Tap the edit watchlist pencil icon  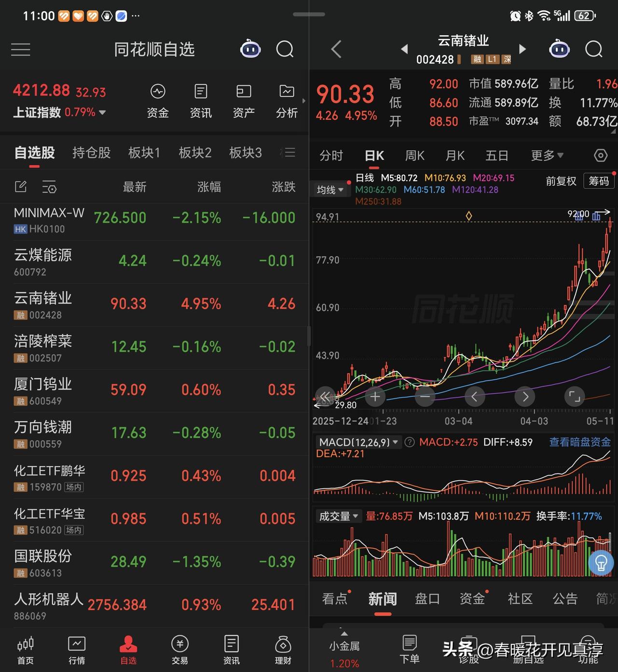(21, 186)
